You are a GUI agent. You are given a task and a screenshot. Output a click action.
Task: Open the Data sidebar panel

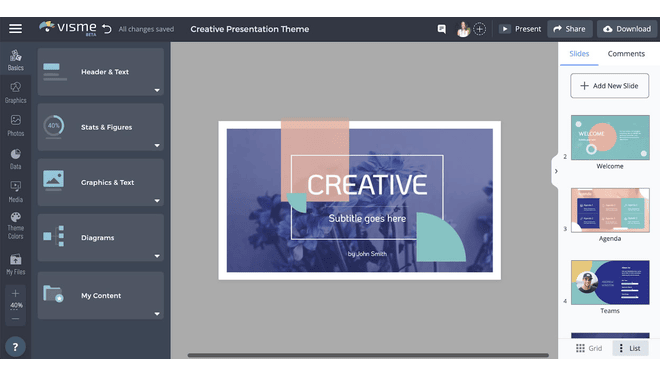(x=16, y=159)
